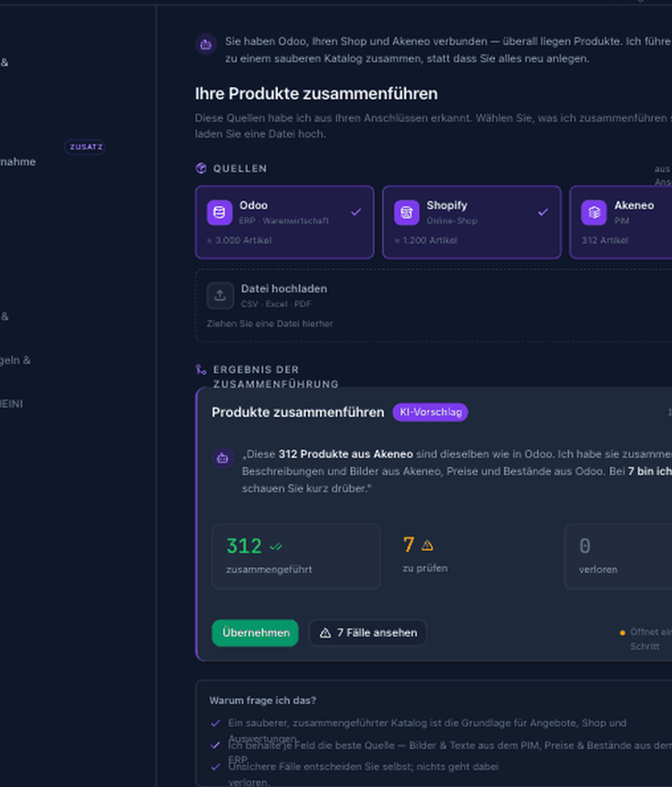Click the 7 zu prüfen stat

425,556
